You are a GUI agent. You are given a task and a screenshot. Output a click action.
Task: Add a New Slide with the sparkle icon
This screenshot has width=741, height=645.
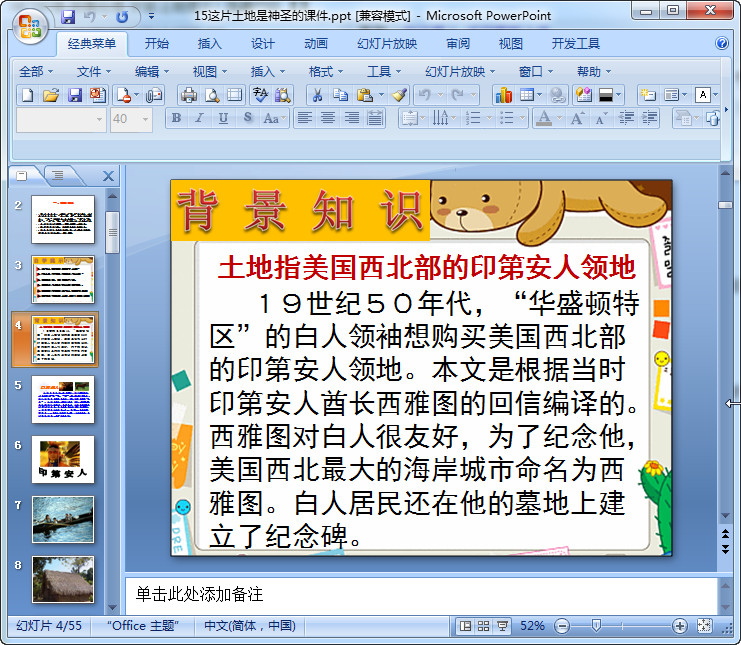point(647,95)
